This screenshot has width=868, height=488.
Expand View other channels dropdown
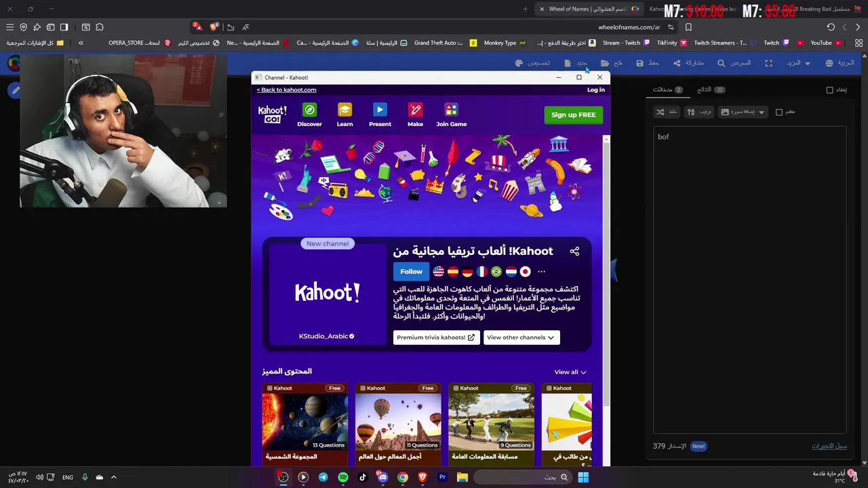(x=521, y=338)
